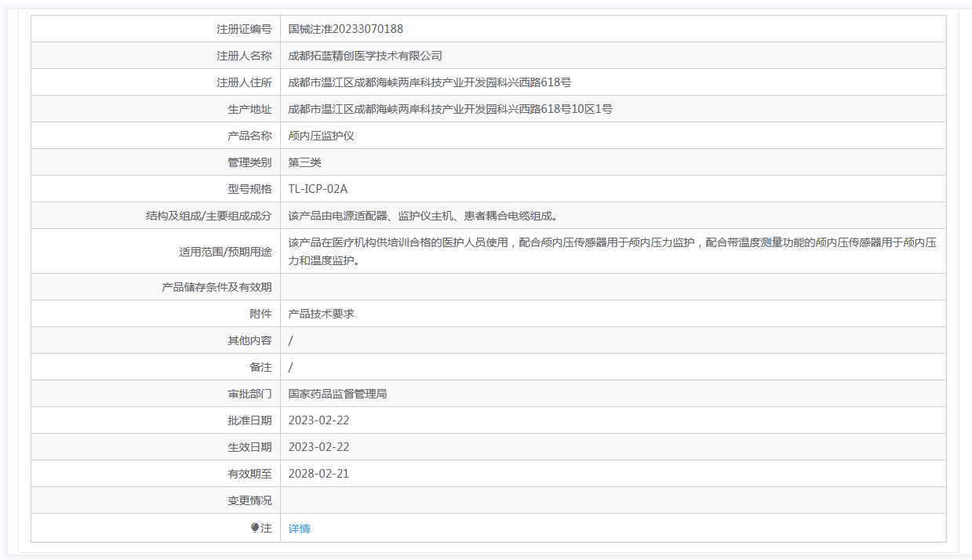Select the 生产地址 address ending 10区1号
Image resolution: width=972 pixels, height=560 pixels.
tap(450, 109)
